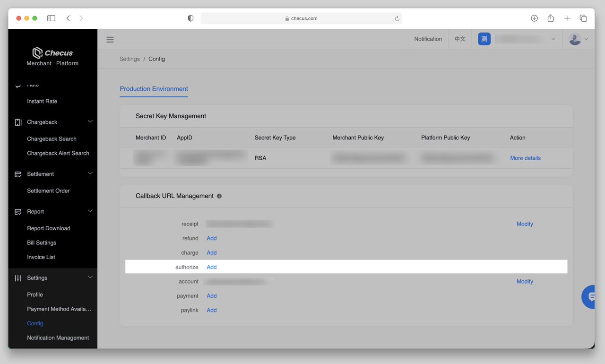Switch language to 中文
Viewport: 605px width, 364px height.
coord(460,39)
